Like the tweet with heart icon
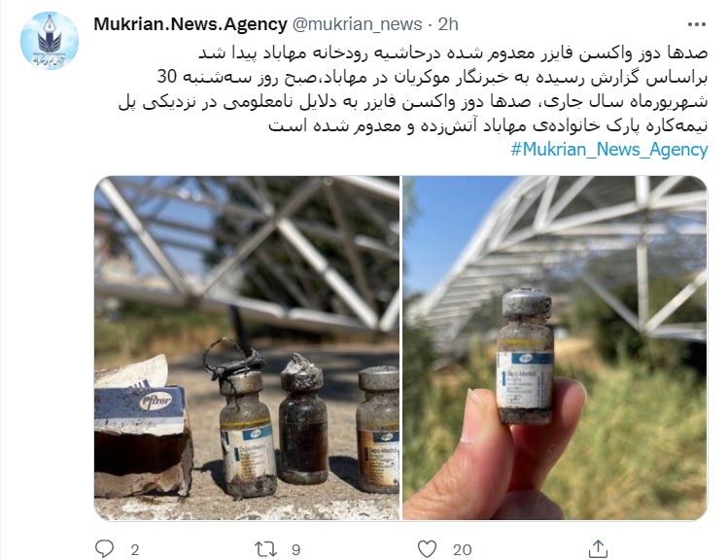Screen dimensions: 728x560 pyautogui.click(x=427, y=549)
